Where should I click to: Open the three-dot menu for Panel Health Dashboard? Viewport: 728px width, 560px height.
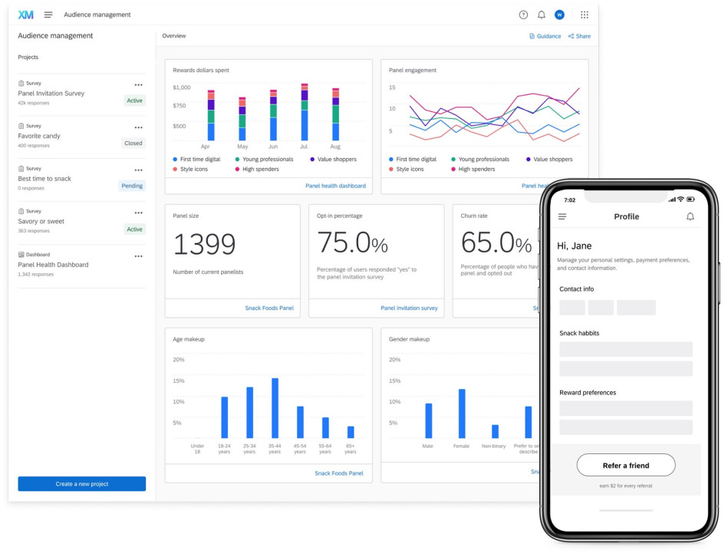pyautogui.click(x=138, y=255)
